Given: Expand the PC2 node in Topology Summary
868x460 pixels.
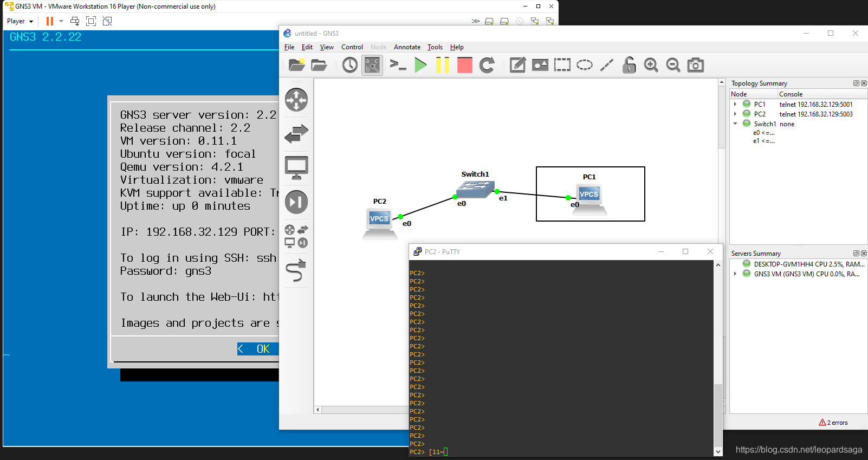Looking at the screenshot, I should tap(735, 114).
